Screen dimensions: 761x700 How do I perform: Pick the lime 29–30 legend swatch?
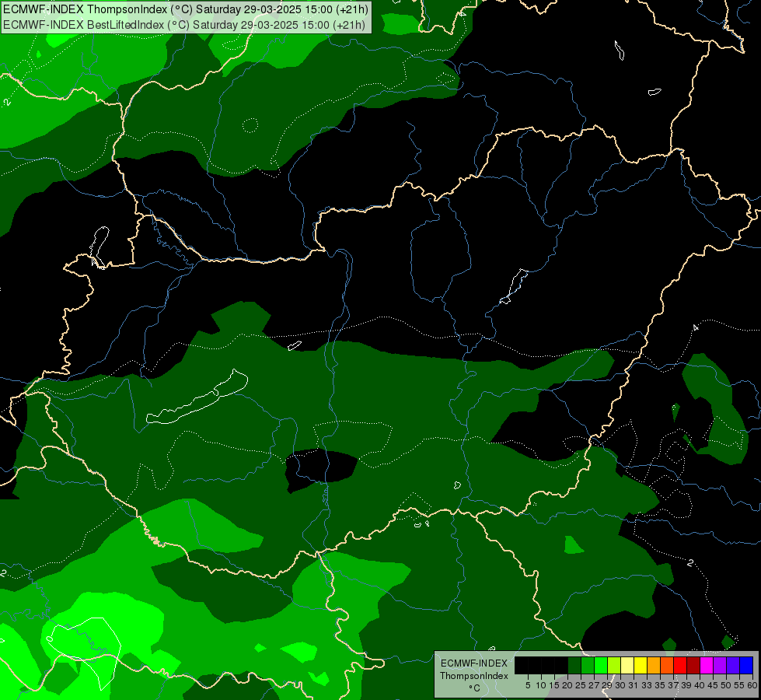(614, 665)
